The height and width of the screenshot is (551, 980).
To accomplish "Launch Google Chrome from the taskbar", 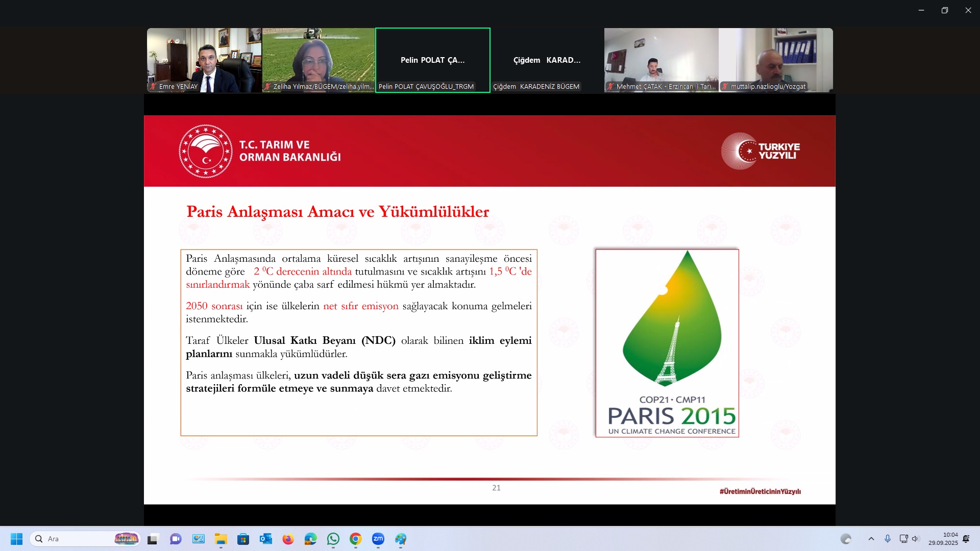I will point(356,539).
